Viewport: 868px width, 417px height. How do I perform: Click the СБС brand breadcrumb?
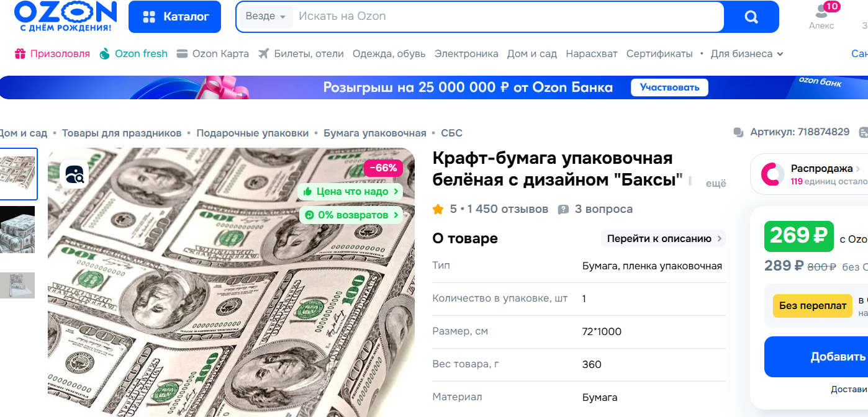(x=451, y=133)
